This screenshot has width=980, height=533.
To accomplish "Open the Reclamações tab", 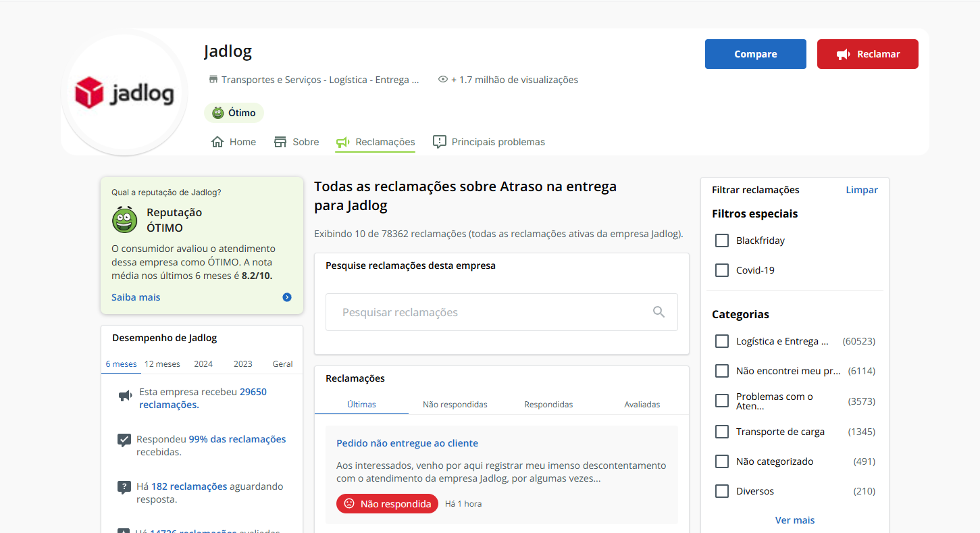I will (376, 142).
